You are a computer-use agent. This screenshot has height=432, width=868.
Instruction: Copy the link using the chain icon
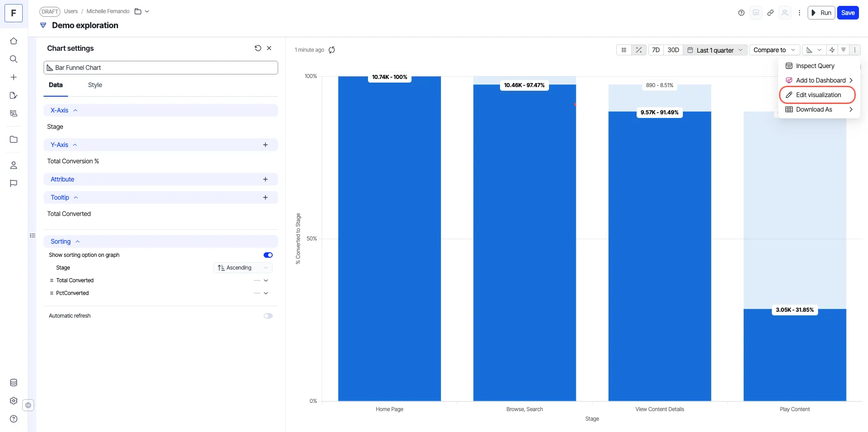[x=770, y=13]
